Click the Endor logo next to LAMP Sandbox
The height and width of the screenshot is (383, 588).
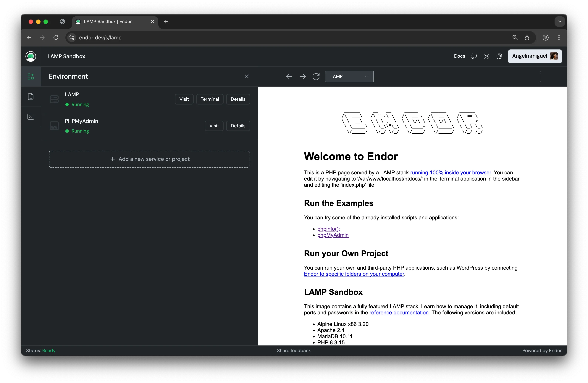[x=31, y=56]
